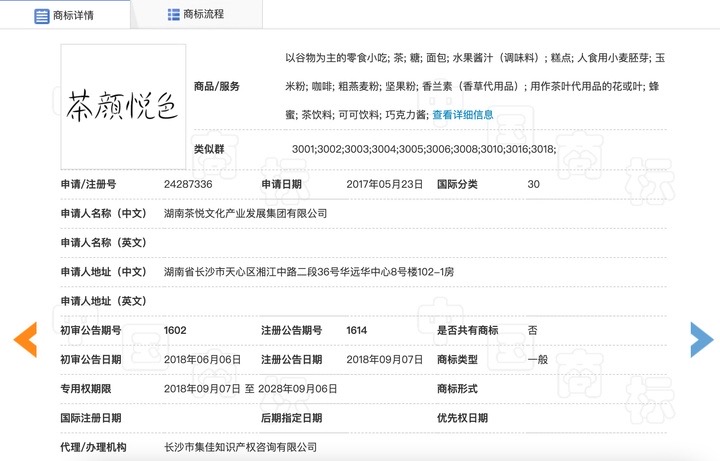Viewport: 720px width, 461px height.
Task: Click the 茶颜悦色 trademark image
Action: [x=123, y=106]
